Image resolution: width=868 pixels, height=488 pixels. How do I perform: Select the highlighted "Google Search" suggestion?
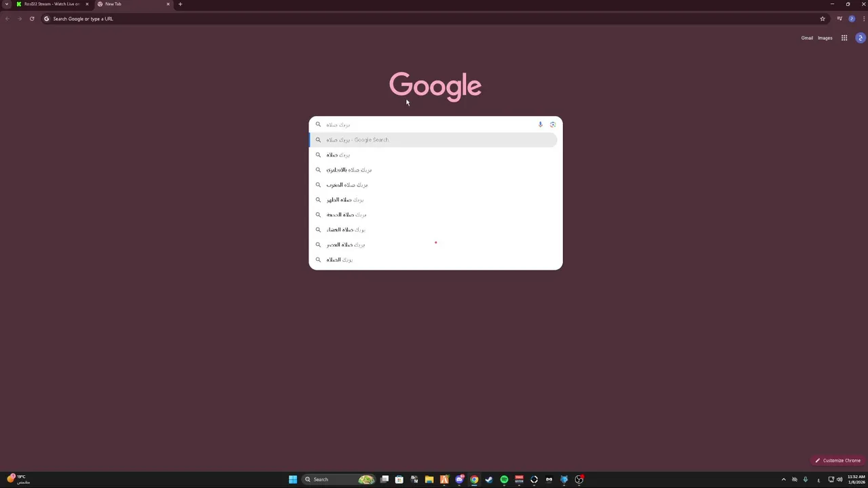(x=433, y=140)
